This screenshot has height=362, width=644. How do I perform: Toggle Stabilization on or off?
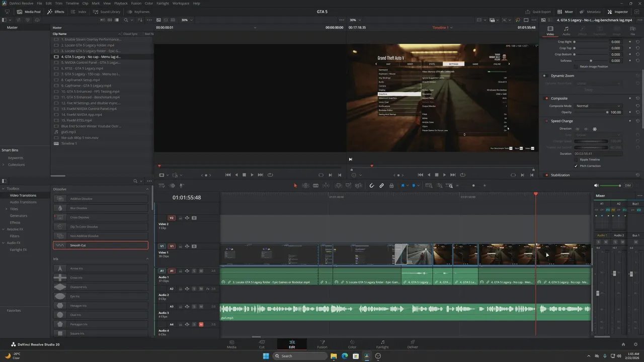[546, 175]
